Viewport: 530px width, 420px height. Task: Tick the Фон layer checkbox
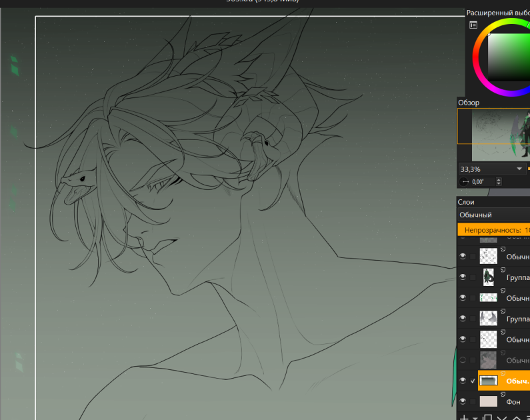pyautogui.click(x=473, y=401)
